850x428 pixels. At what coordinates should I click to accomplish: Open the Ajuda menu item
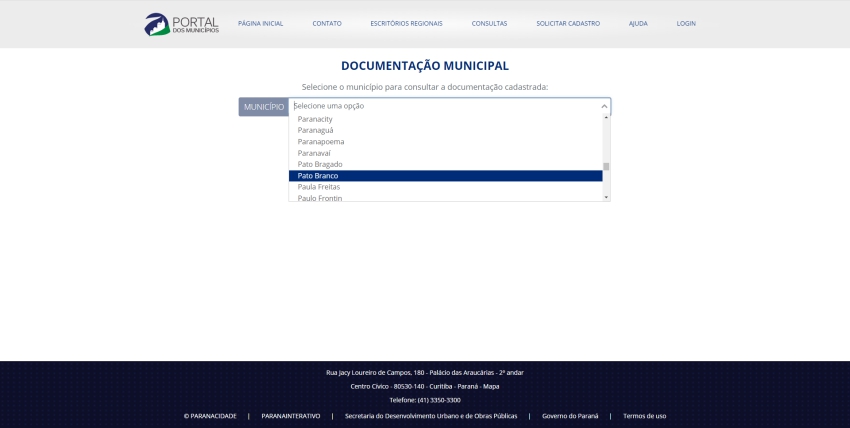[638, 23]
